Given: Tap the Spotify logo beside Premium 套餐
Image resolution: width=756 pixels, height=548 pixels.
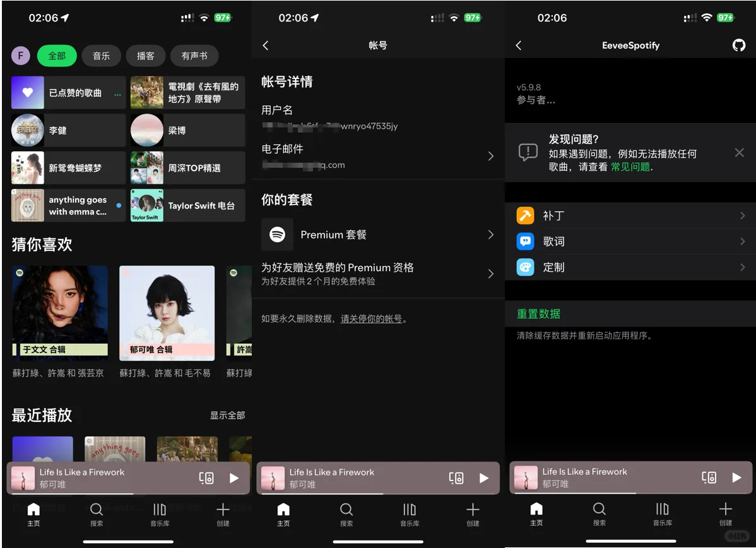Looking at the screenshot, I should (x=276, y=235).
